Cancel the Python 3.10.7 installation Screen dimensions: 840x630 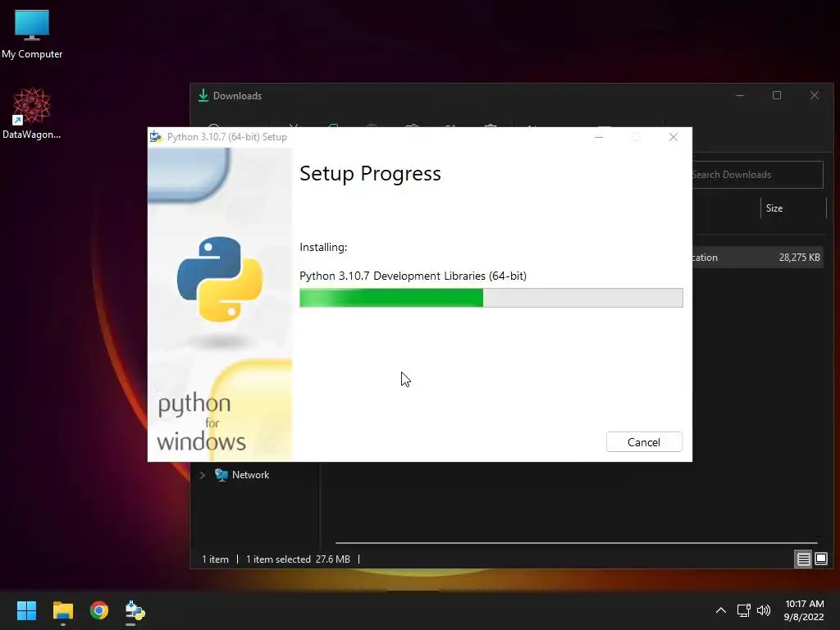644,442
